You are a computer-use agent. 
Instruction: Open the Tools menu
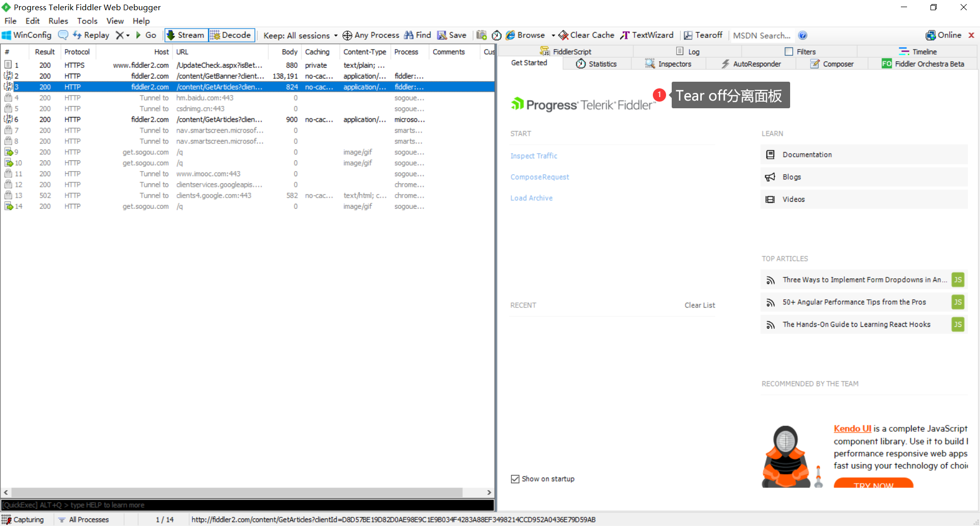click(x=87, y=21)
